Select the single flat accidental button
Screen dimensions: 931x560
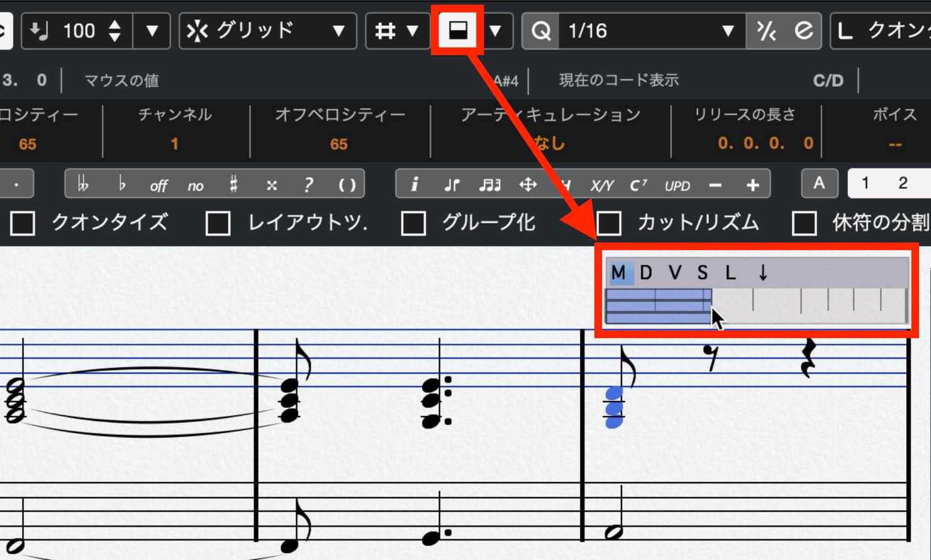[121, 185]
